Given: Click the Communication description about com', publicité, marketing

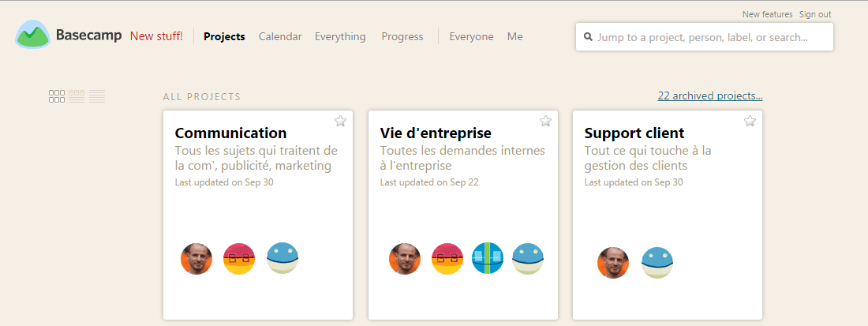Looking at the screenshot, I should coord(256,158).
